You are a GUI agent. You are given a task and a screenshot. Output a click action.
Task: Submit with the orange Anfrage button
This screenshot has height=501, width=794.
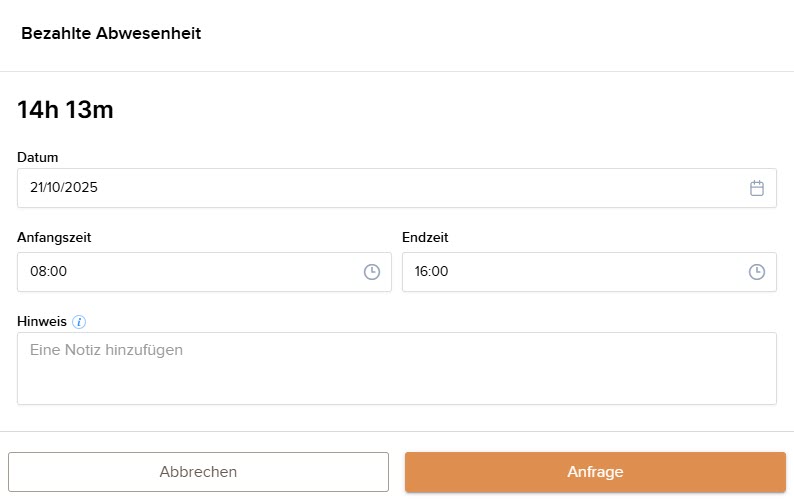[595, 472]
